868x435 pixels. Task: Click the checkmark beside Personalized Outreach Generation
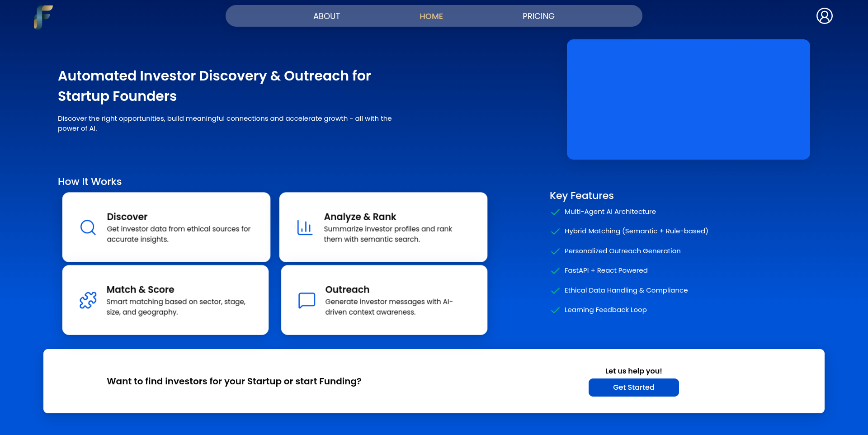(x=555, y=251)
